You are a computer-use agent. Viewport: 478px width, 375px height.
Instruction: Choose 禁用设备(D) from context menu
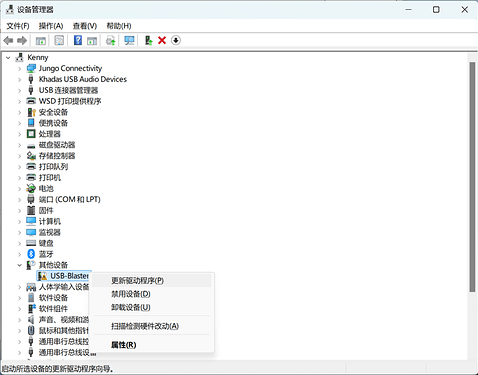coord(152,294)
